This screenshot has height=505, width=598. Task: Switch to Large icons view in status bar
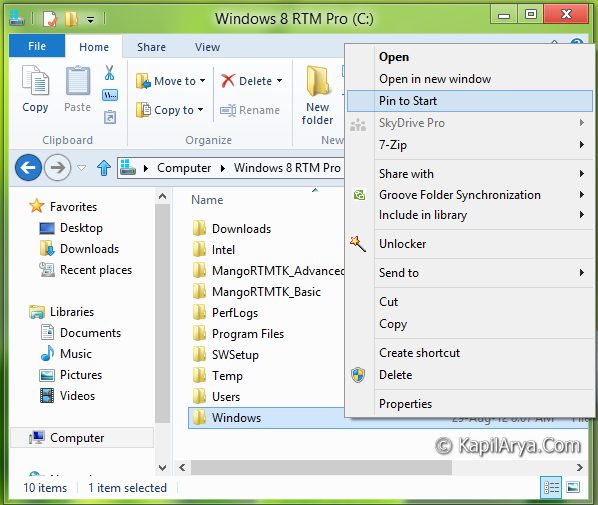[x=573, y=487]
